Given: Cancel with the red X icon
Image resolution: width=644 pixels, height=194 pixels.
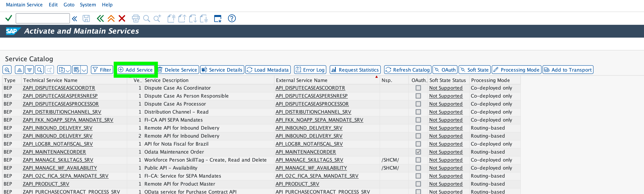Looking at the screenshot, I should coord(122,18).
